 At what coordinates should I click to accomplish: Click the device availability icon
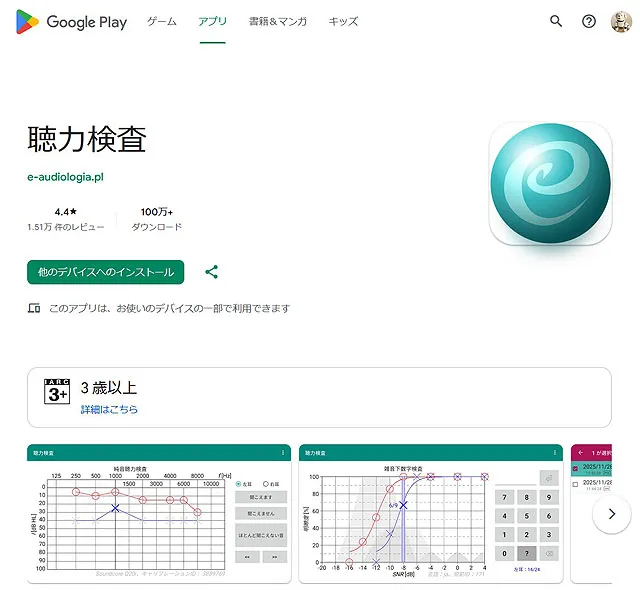pyautogui.click(x=35, y=308)
